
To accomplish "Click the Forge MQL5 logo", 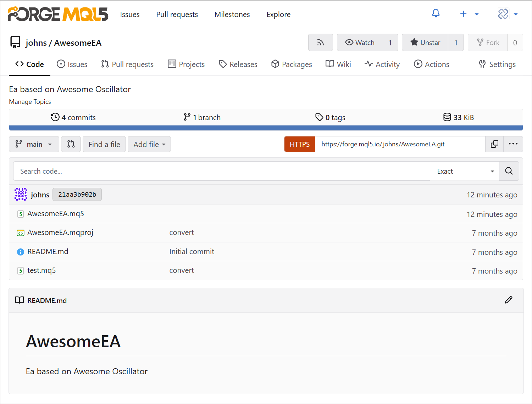I will click(58, 14).
